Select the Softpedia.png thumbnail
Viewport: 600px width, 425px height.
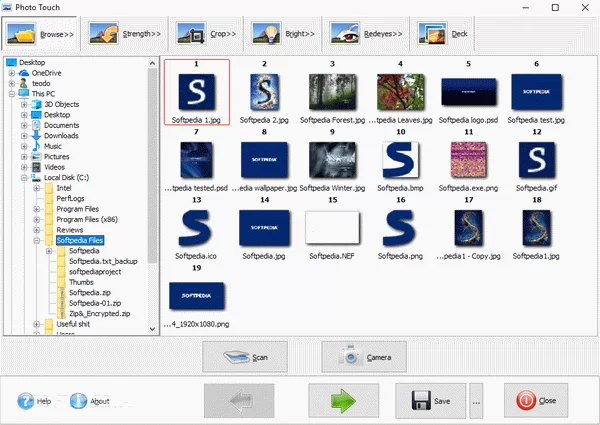pos(400,228)
